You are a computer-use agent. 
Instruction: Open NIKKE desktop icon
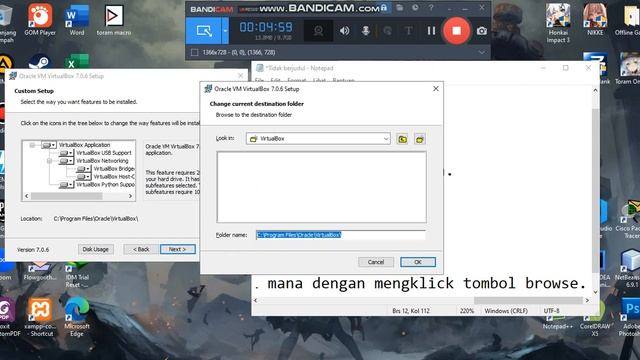click(x=595, y=20)
